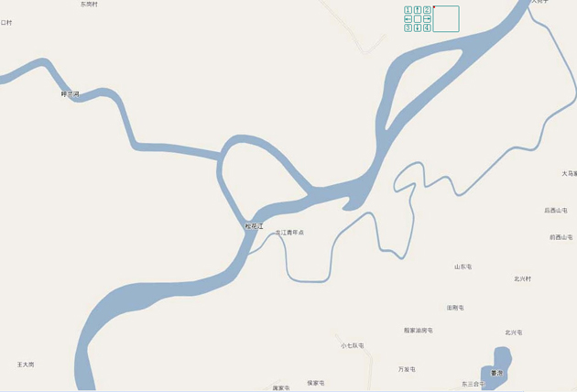The width and height of the screenshot is (577, 392).
Task: Click the 松花江 river label
Action: 254,226
